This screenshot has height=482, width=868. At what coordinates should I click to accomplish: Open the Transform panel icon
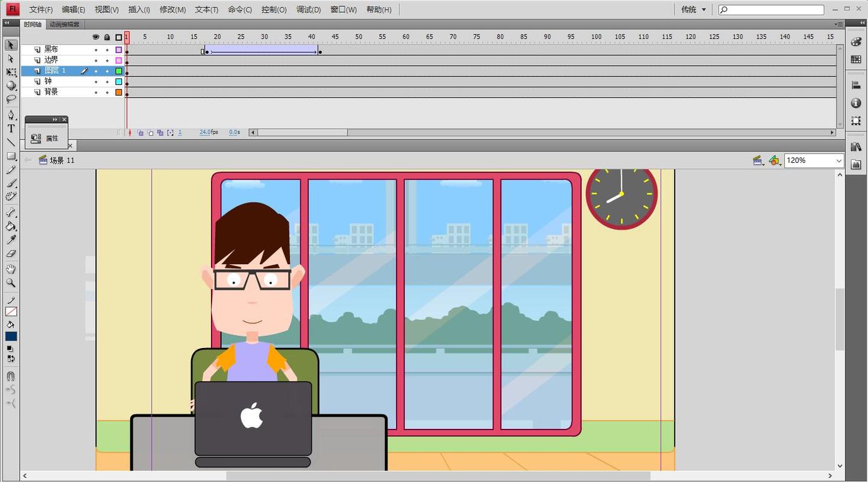[856, 121]
